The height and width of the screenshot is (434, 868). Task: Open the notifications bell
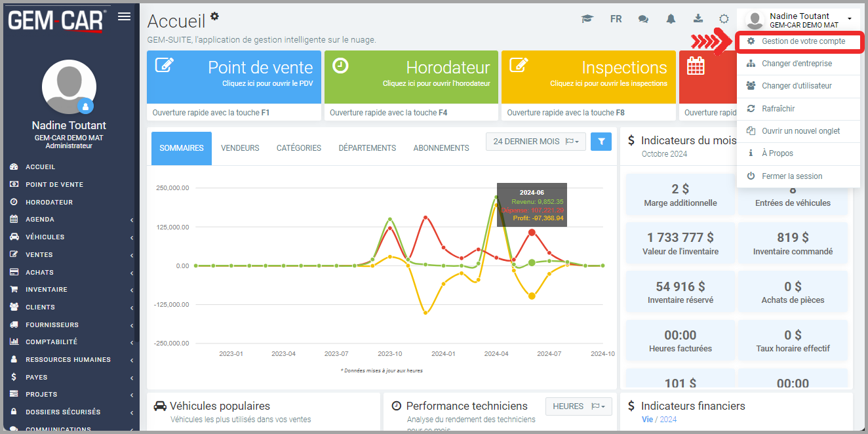coord(671,19)
